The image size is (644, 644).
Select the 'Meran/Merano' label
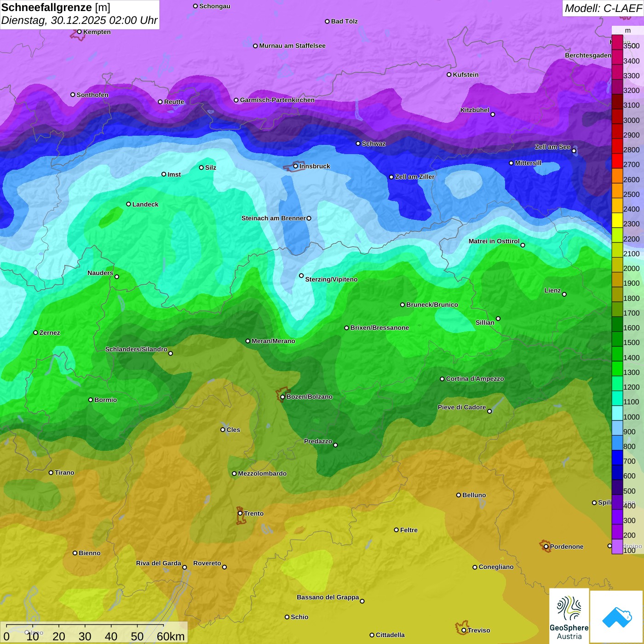tap(273, 341)
